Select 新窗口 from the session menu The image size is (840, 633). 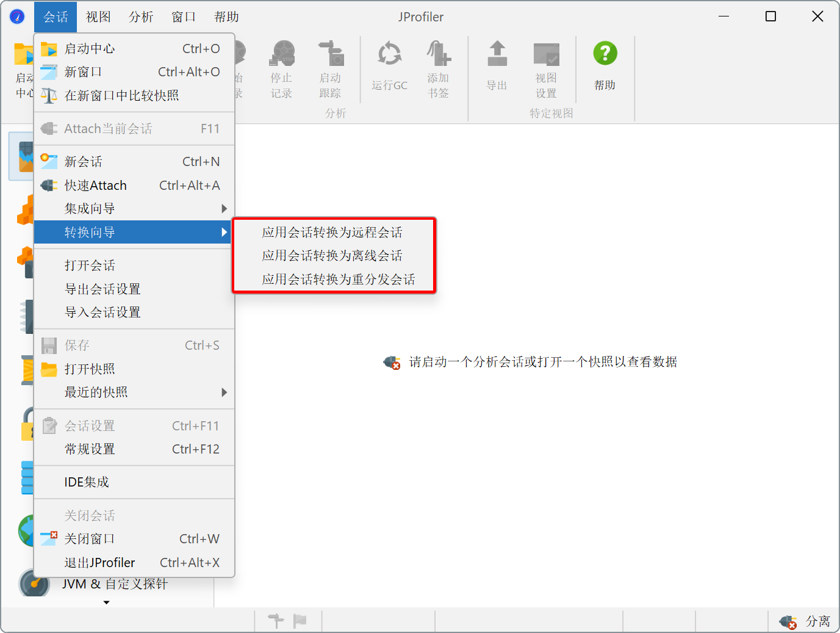click(134, 72)
